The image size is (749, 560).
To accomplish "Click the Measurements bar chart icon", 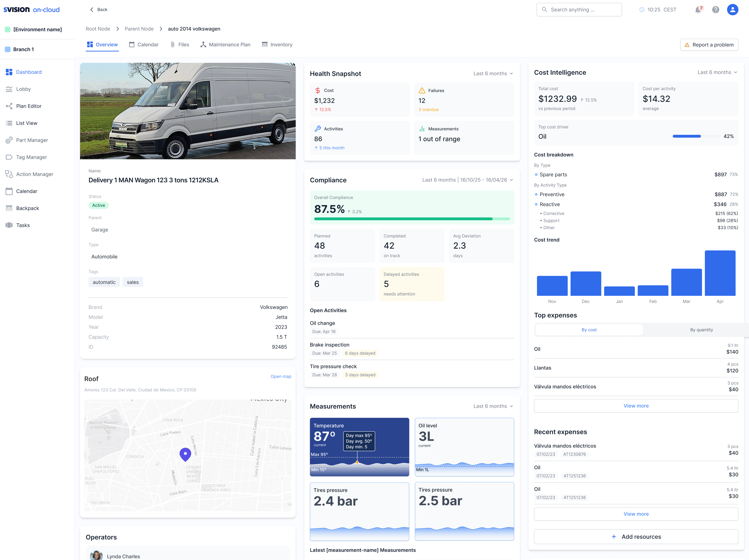I will (x=422, y=129).
